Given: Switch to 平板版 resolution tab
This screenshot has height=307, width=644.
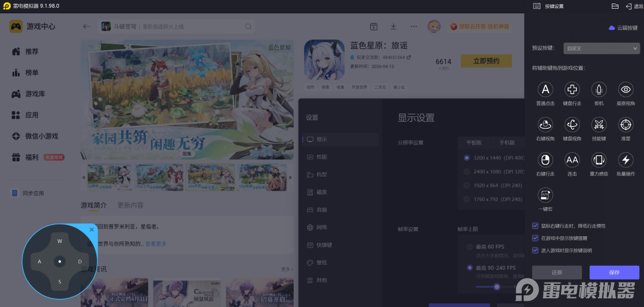Looking at the screenshot, I should (x=474, y=143).
